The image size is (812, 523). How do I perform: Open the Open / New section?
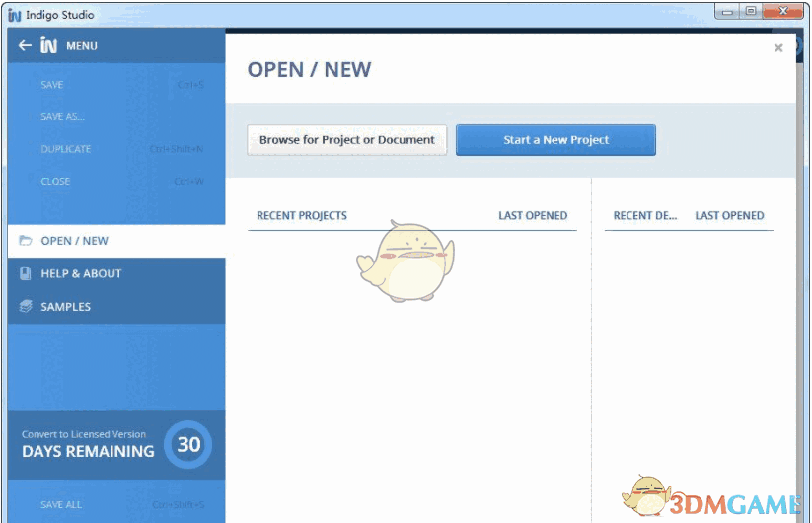(116, 241)
